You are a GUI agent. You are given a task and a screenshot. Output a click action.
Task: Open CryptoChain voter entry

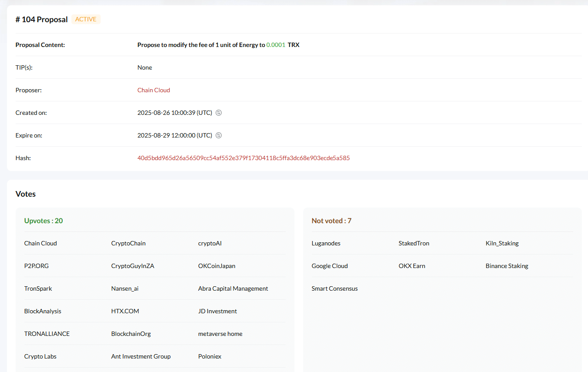pos(128,243)
